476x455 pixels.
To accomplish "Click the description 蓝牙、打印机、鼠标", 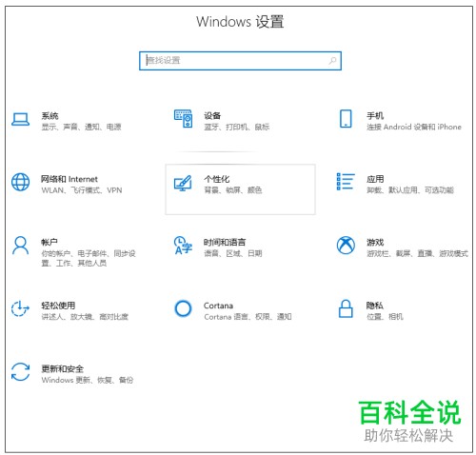I will point(237,127).
